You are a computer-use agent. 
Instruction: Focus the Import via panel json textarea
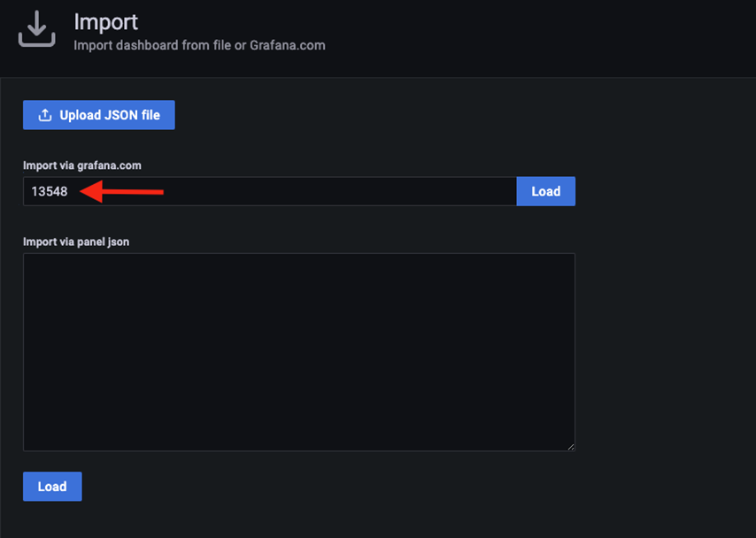coord(299,352)
